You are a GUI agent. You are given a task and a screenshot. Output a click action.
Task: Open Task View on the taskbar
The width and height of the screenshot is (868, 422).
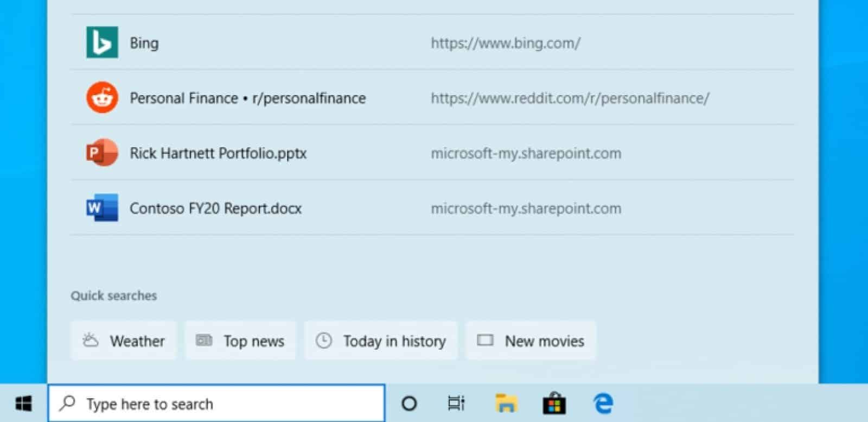[456, 404]
